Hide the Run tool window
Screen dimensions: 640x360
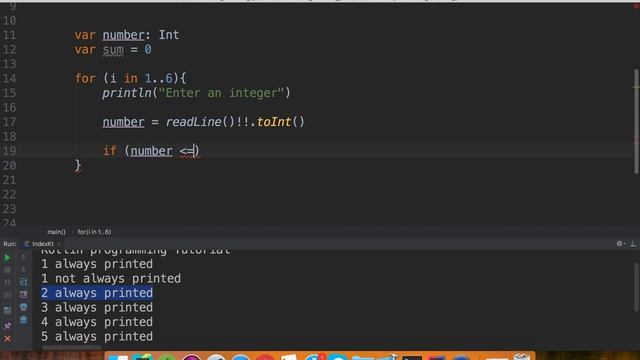point(633,244)
